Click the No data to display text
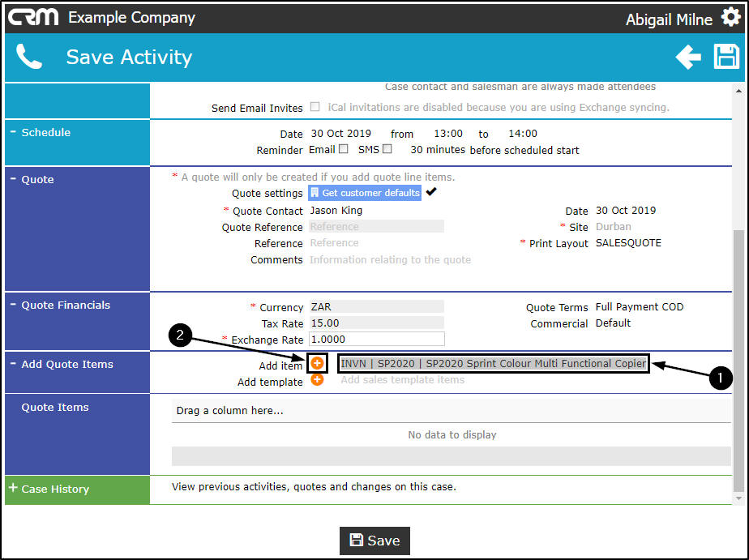The image size is (749, 560). coord(452,435)
